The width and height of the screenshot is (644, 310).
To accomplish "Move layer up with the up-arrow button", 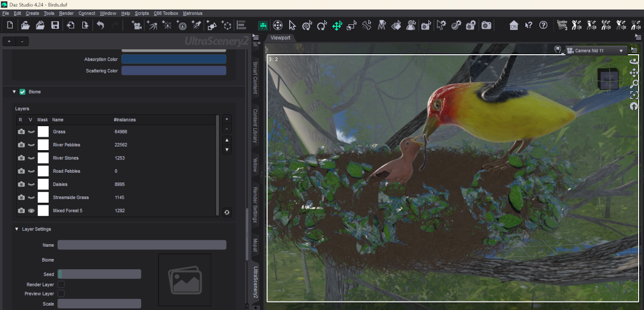I will pos(227,140).
